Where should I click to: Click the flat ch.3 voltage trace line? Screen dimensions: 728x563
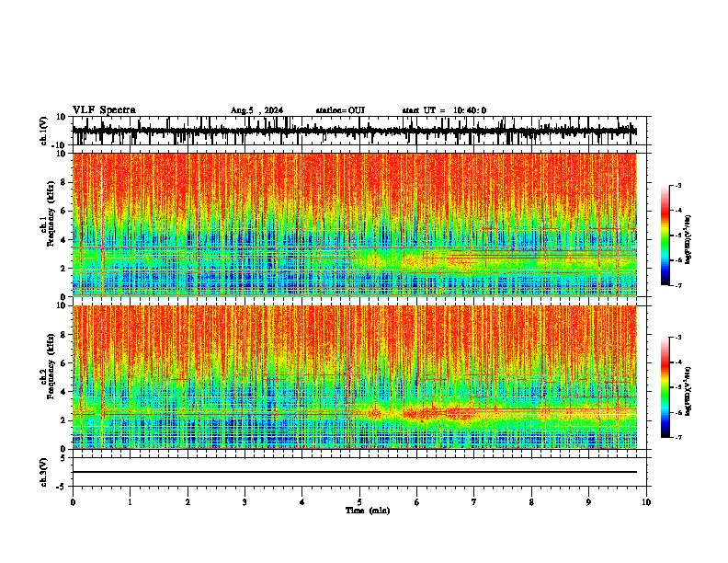pyautogui.click(x=355, y=472)
